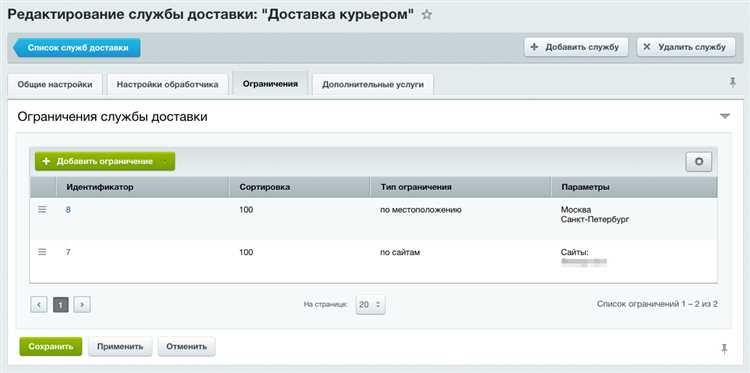Open the Добавить ограничение dropdown arrow

[165, 162]
